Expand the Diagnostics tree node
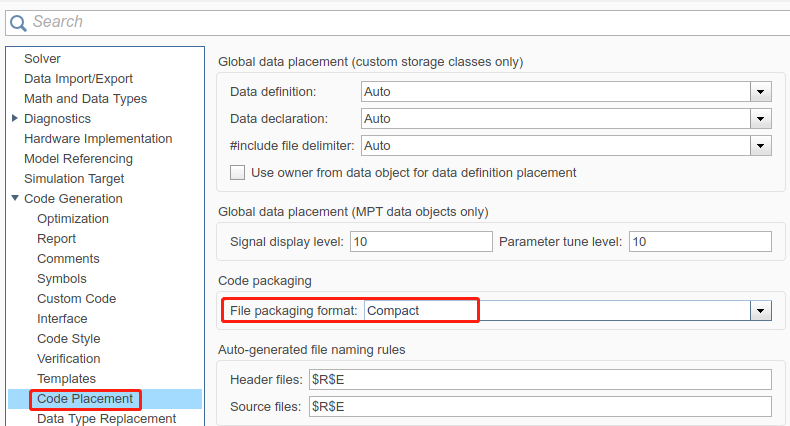Screen dimensions: 790x426 pos(15,119)
